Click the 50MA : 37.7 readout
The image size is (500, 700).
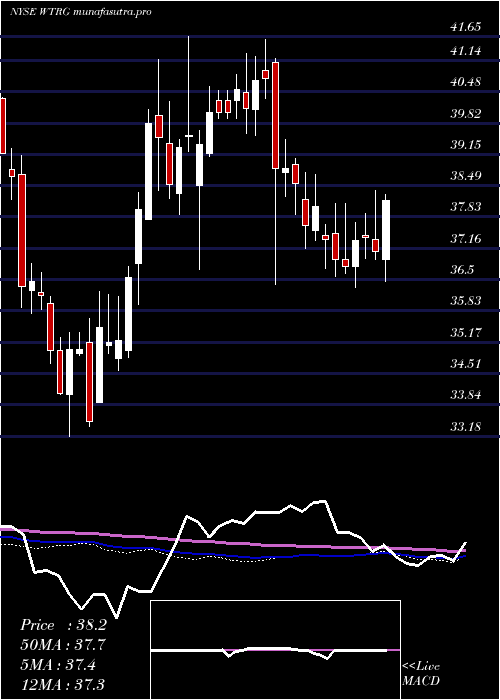coord(63,645)
